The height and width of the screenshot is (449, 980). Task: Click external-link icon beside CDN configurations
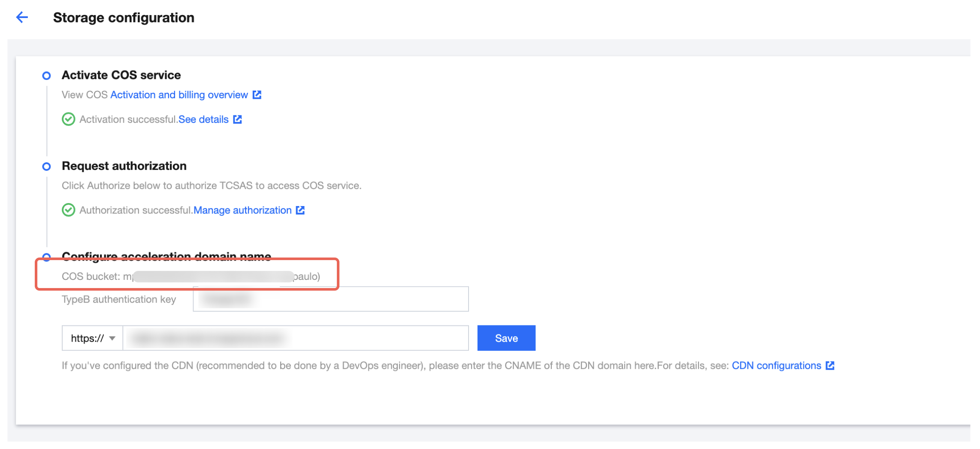tap(830, 366)
